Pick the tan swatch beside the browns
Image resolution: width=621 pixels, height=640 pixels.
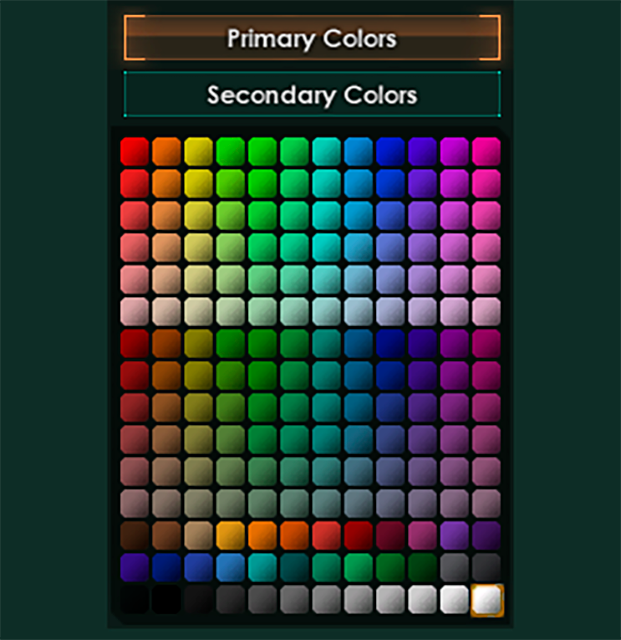[198, 536]
